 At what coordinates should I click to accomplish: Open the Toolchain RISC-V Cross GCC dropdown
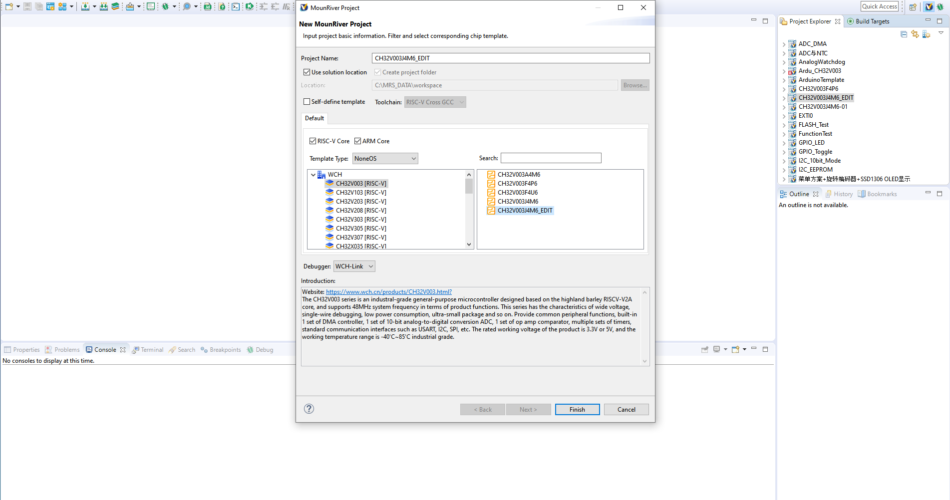click(x=435, y=102)
